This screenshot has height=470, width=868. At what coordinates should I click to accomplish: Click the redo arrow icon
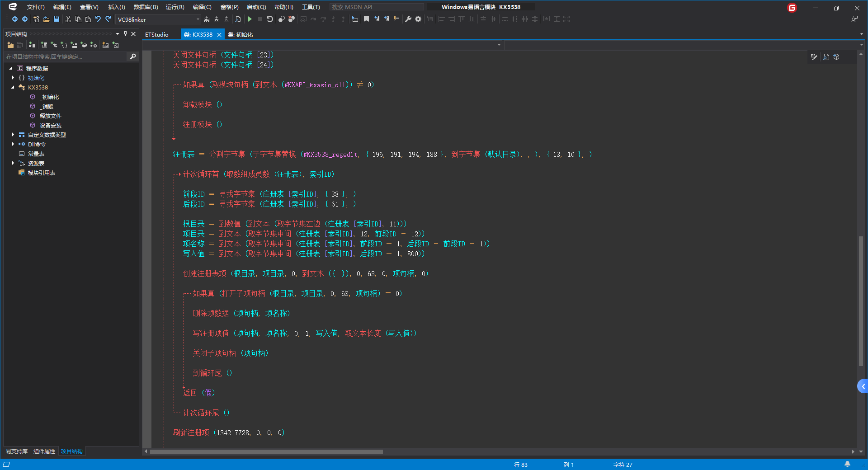pos(108,19)
